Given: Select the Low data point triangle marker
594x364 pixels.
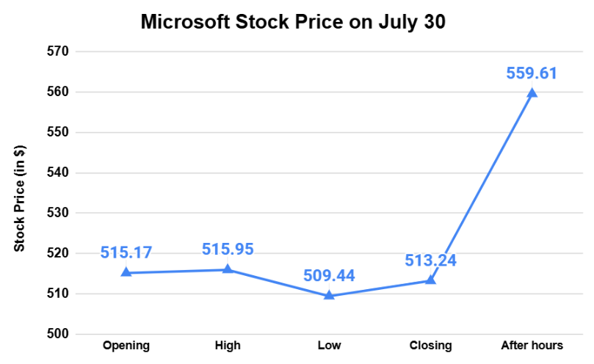Looking at the screenshot, I should click(x=329, y=295).
